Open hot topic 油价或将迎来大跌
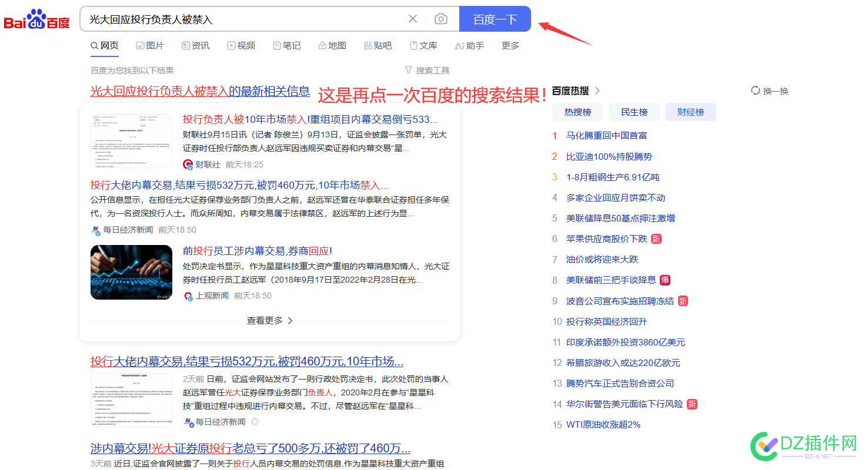The width and height of the screenshot is (868, 470). pos(602,259)
